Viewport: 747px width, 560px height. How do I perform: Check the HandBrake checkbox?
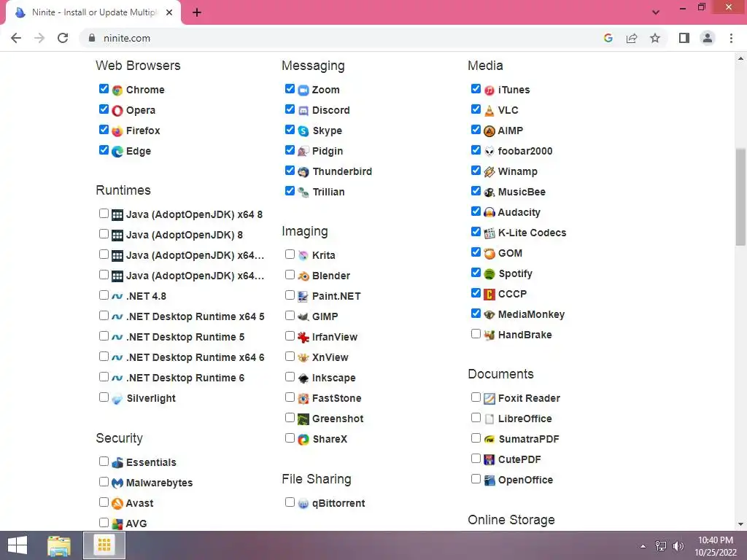(x=476, y=334)
